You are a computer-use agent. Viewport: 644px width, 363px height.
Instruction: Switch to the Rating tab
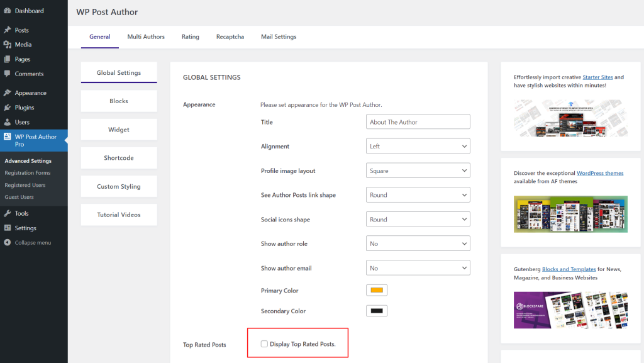pyautogui.click(x=190, y=37)
